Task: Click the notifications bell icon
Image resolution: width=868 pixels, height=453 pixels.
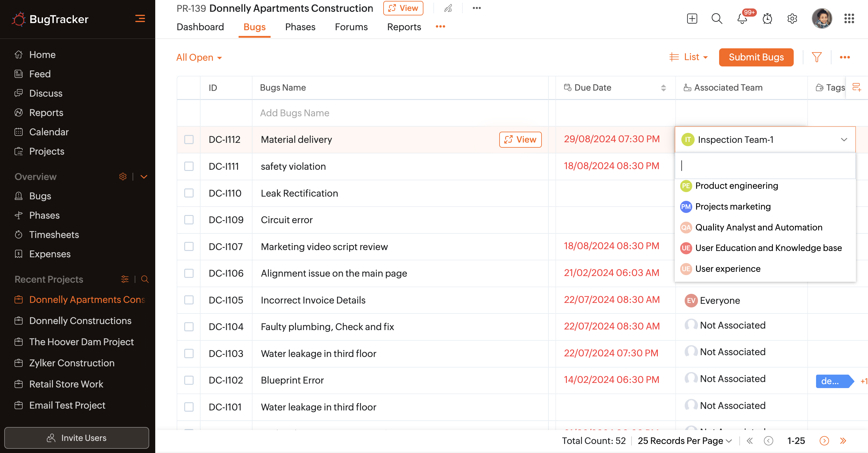Action: coord(742,18)
